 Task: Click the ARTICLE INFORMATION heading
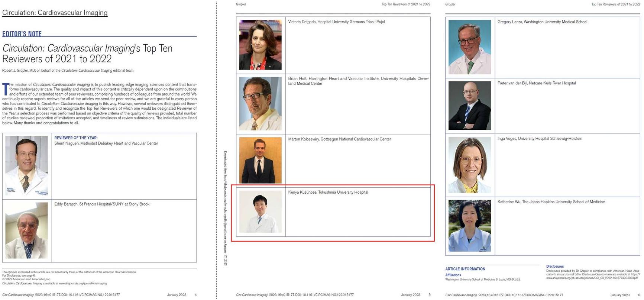tap(465, 269)
